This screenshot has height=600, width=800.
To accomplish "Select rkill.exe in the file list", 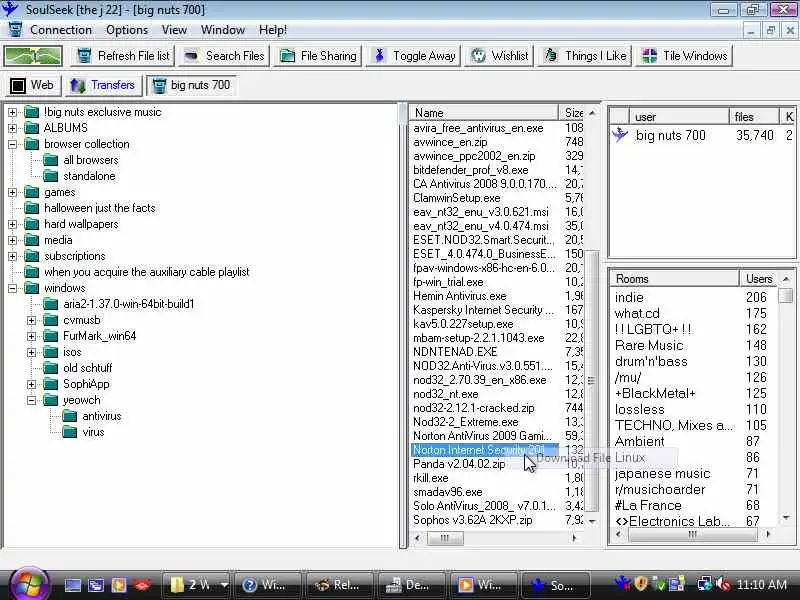I will point(431,478).
